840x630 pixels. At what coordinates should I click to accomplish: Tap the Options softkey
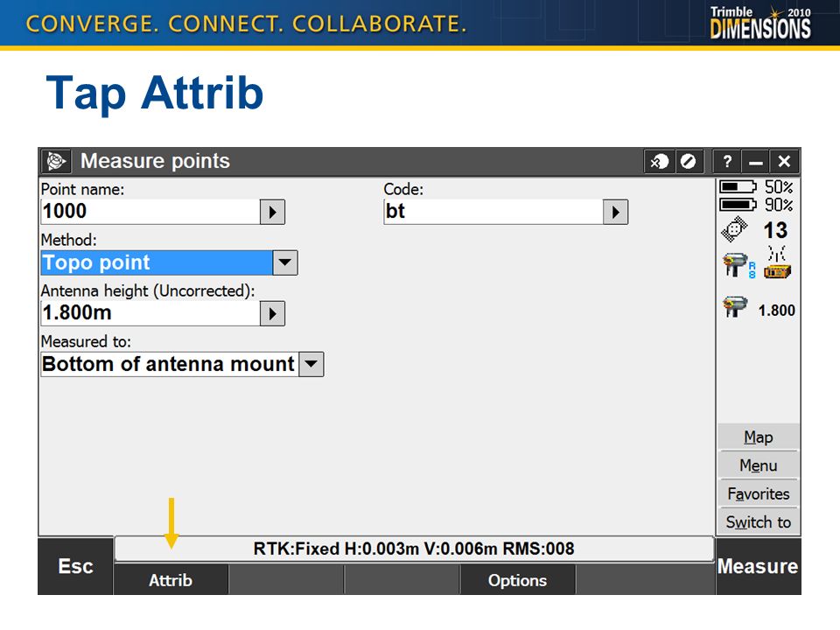(517, 580)
